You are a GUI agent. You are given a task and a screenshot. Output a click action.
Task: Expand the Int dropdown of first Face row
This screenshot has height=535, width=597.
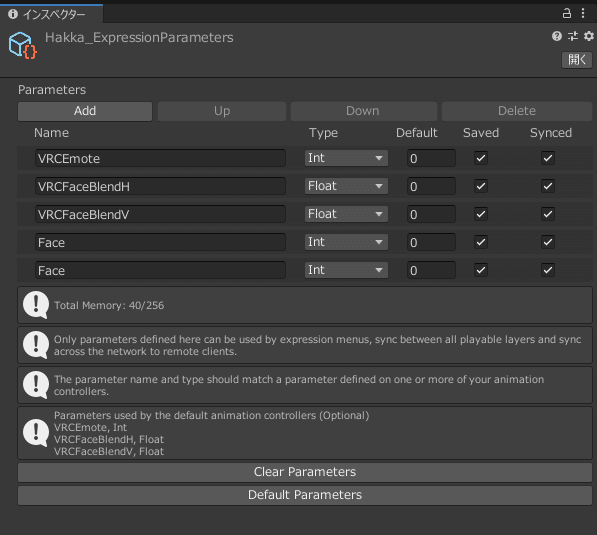click(346, 242)
